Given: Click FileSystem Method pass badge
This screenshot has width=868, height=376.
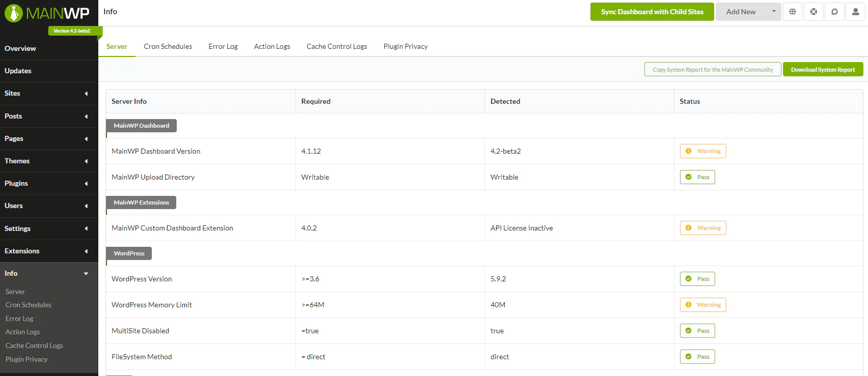Looking at the screenshot, I should click(697, 357).
